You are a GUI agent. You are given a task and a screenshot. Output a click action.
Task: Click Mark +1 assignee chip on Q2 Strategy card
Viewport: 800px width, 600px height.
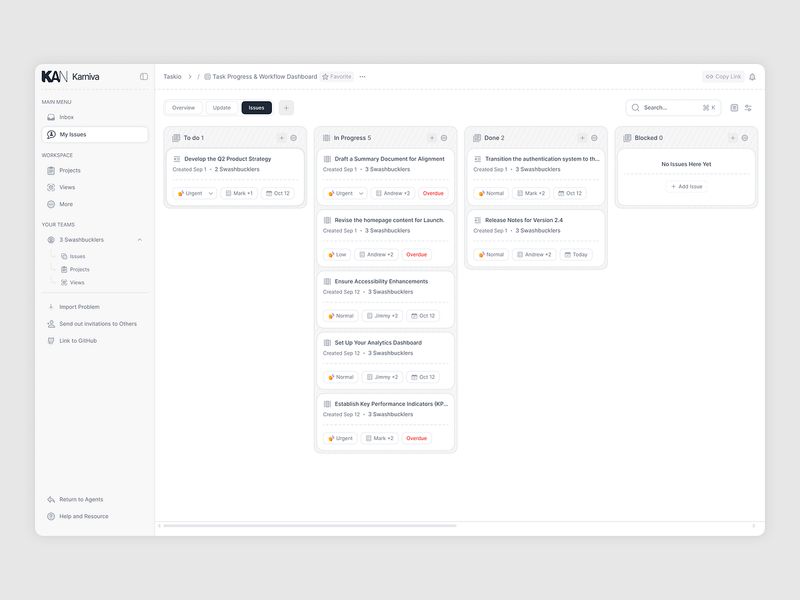point(239,193)
